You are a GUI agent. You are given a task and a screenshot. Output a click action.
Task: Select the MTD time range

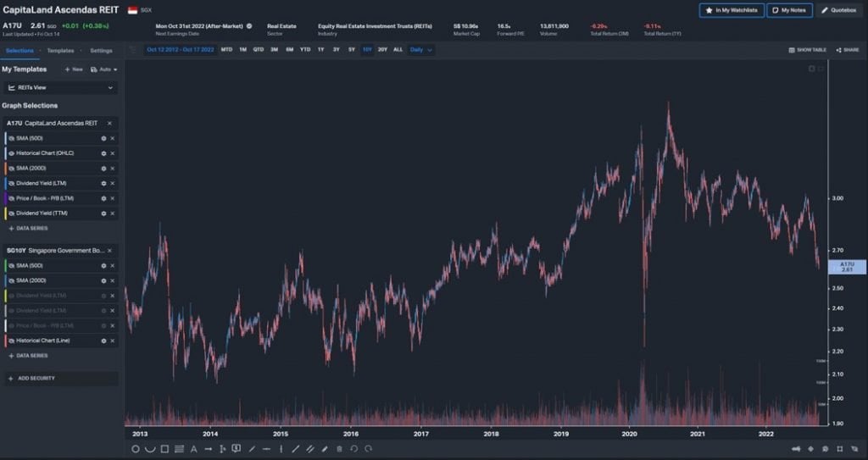pos(226,50)
